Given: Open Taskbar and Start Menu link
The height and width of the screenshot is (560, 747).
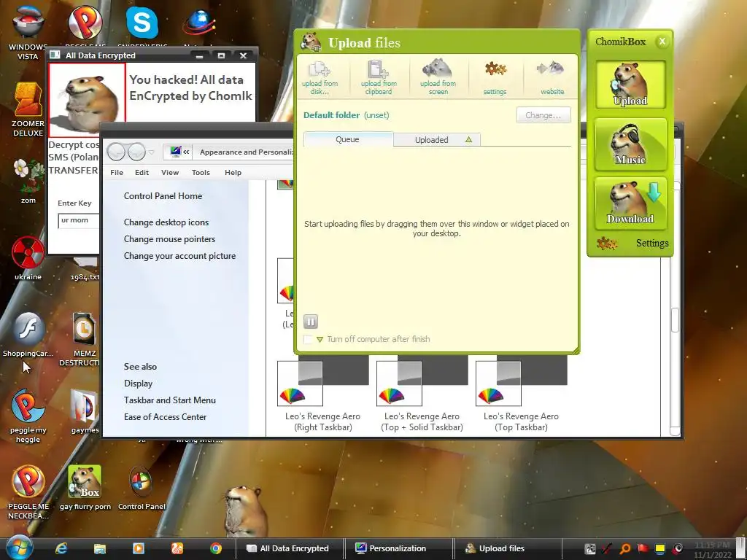Looking at the screenshot, I should (169, 400).
